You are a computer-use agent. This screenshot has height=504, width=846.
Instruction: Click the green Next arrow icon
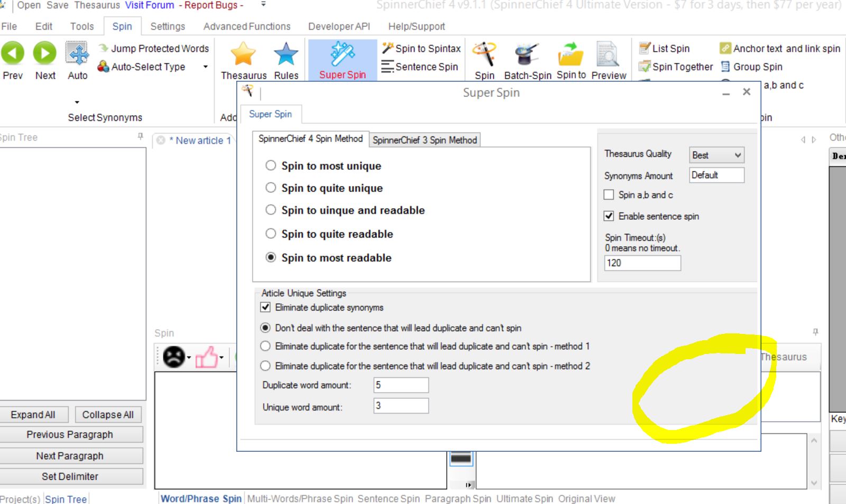[45, 53]
